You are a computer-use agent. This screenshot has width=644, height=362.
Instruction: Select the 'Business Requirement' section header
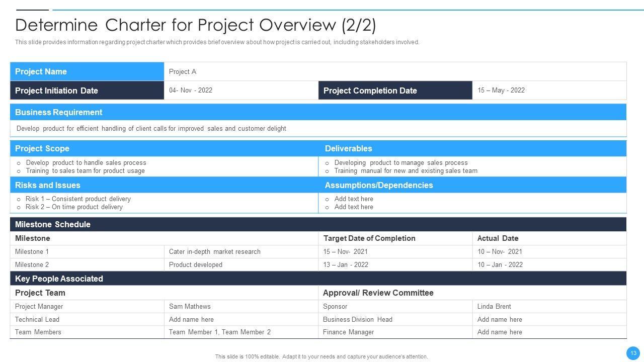(x=318, y=112)
